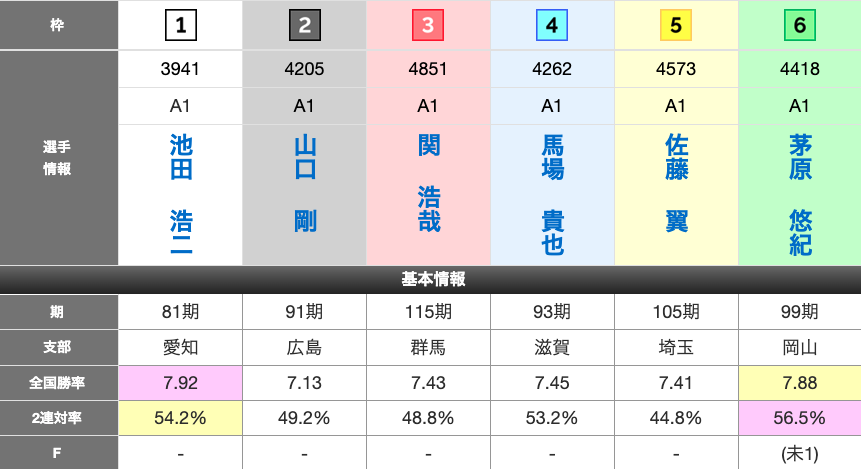This screenshot has width=861, height=469.
Task: Click the green lane number 6 badge
Action: point(799,25)
